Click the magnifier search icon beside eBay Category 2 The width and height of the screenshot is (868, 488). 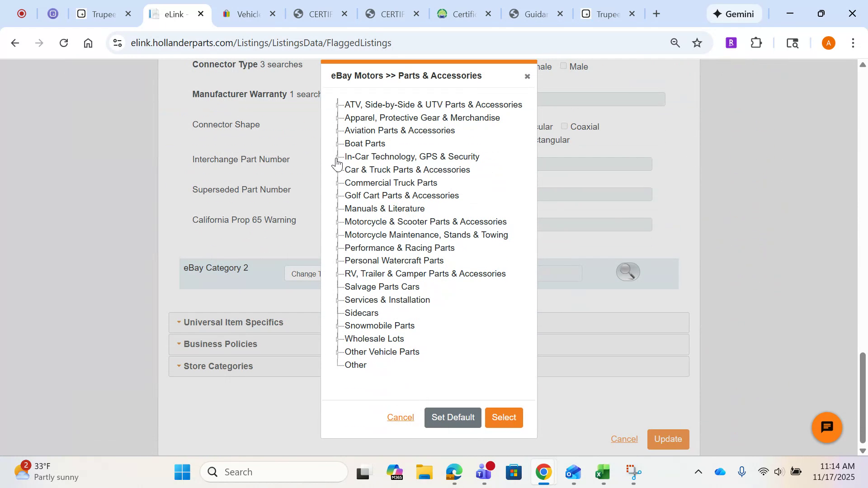[x=627, y=272]
